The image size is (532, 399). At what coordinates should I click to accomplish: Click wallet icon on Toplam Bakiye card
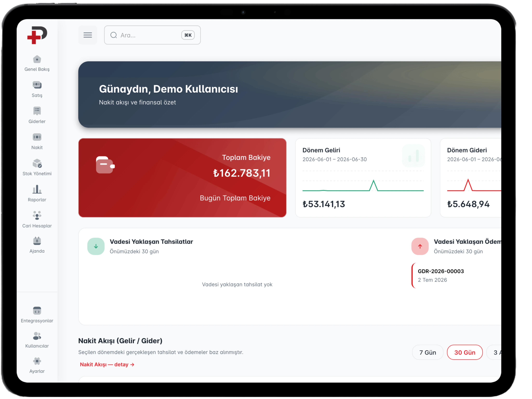click(105, 165)
